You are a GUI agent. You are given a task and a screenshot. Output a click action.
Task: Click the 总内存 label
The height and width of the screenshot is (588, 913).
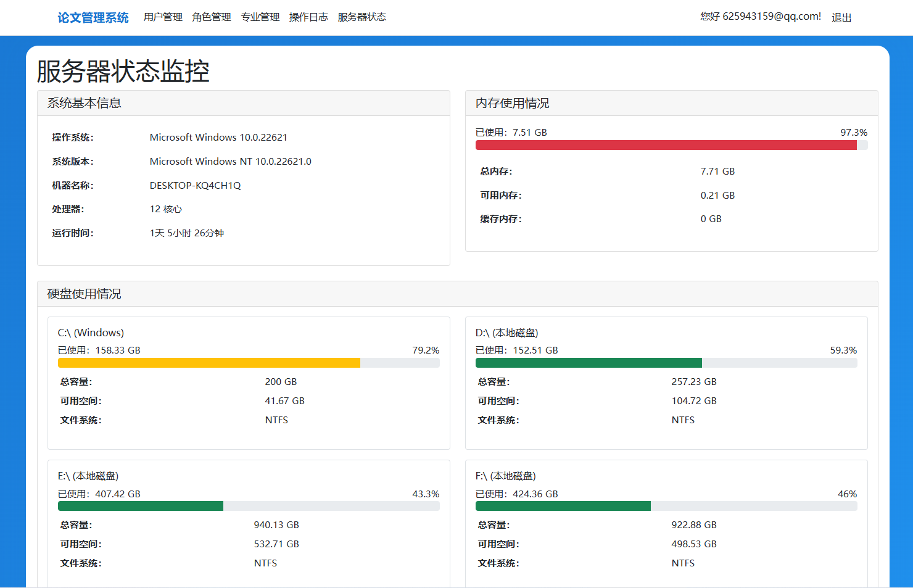(x=497, y=172)
